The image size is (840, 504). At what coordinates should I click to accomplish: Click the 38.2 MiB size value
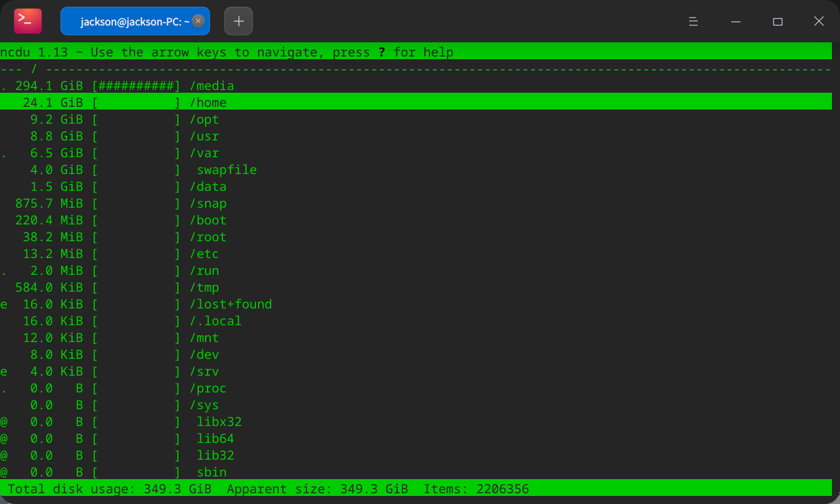click(x=53, y=237)
